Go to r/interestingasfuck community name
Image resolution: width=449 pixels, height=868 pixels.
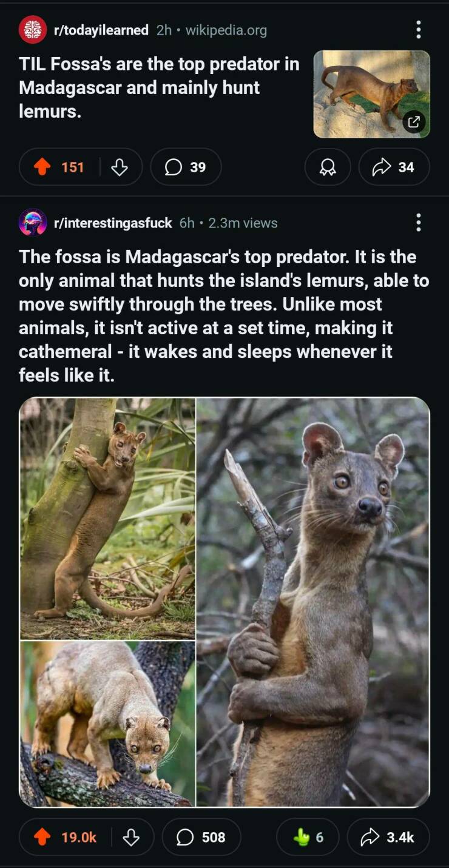coord(113,223)
